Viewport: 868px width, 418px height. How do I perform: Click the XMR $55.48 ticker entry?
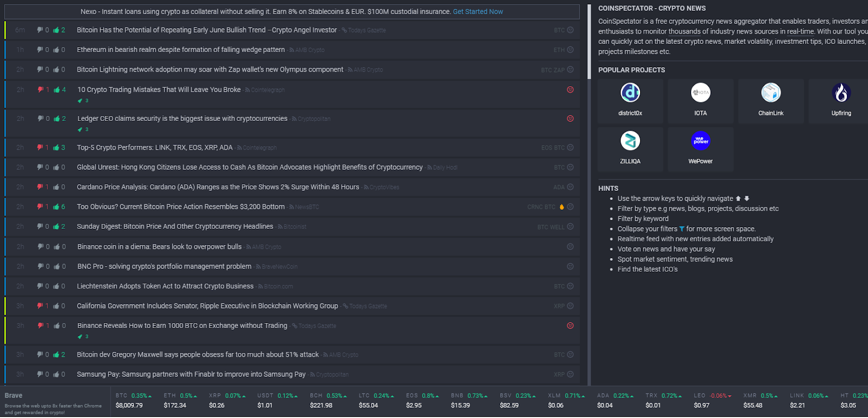[761, 401]
